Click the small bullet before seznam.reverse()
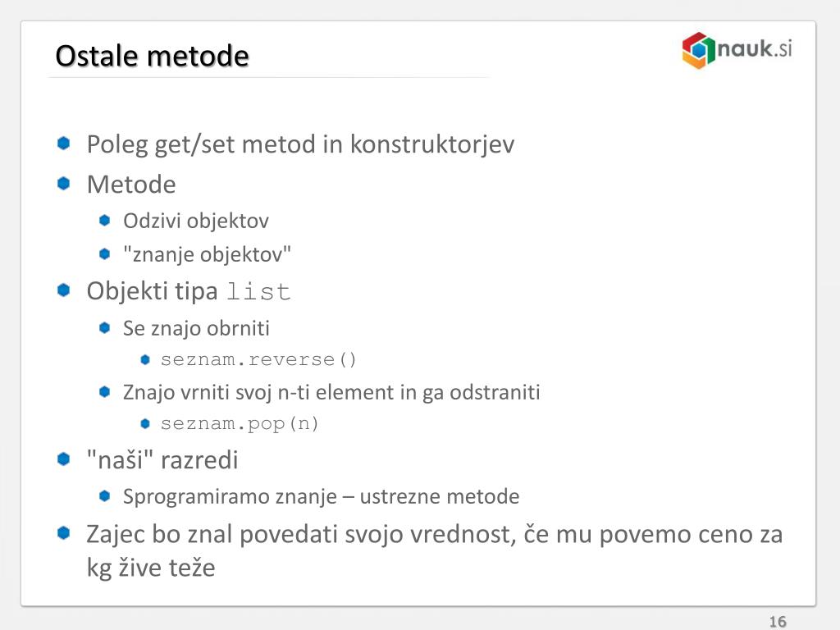Viewport: 840px width, 630px height. [144, 359]
